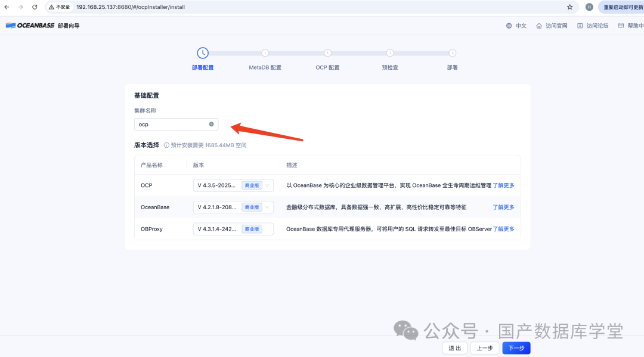Click the OceanBase product name cell
This screenshot has height=357, width=644.
155,207
